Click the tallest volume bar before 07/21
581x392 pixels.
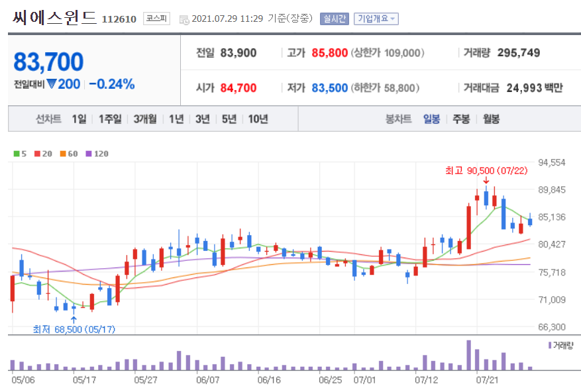[x=469, y=356]
